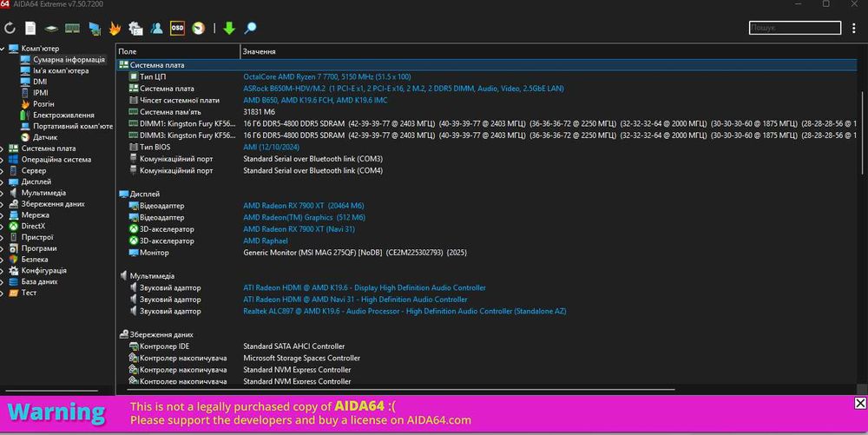Click the monitor diagnostics toolbar icon
This screenshot has height=435, width=868.
95,29
